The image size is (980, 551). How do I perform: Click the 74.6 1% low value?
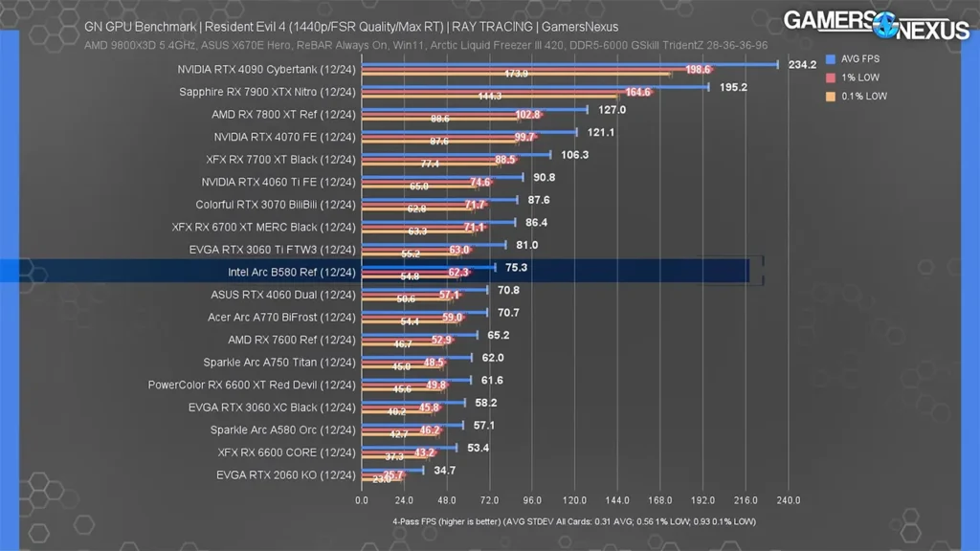tap(480, 182)
